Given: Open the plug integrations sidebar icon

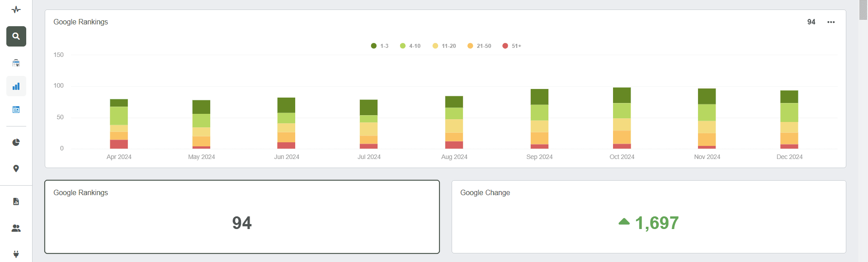Looking at the screenshot, I should (x=16, y=254).
